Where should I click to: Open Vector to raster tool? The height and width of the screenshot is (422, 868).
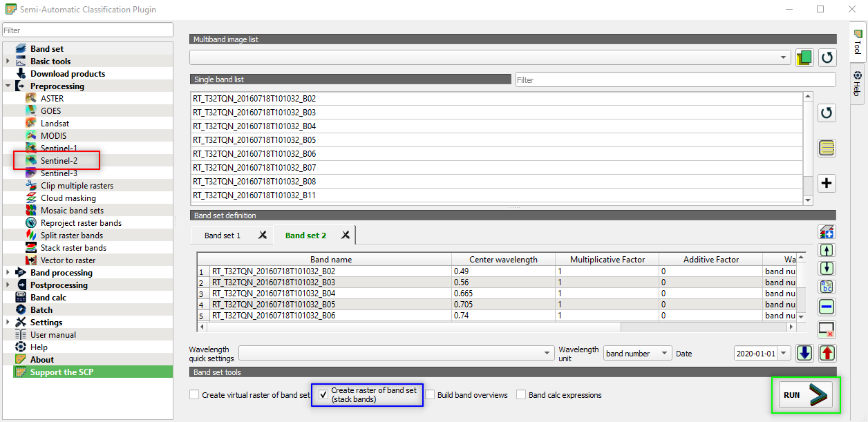pyautogui.click(x=68, y=260)
